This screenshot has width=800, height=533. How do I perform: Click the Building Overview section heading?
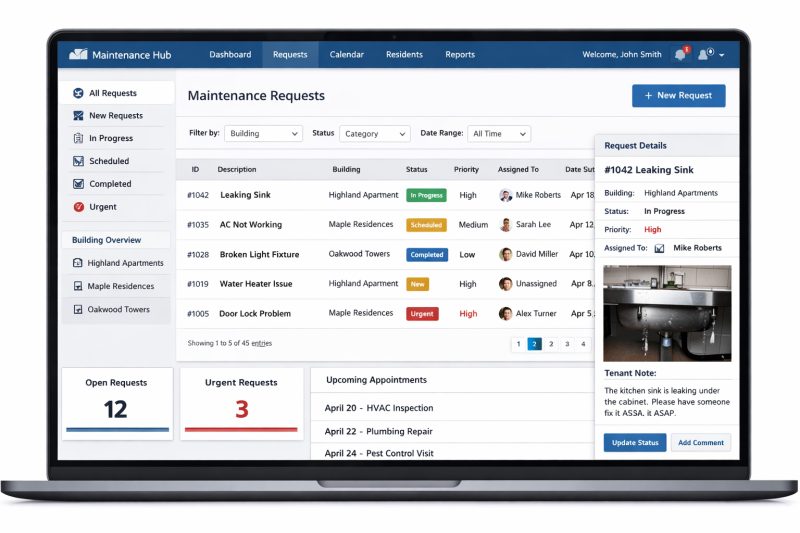point(107,240)
